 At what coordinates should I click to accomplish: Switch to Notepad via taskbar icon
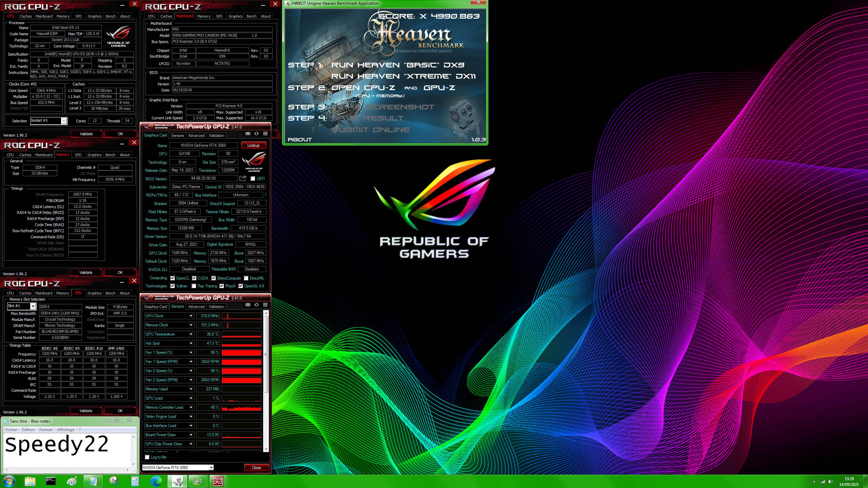coord(93,481)
